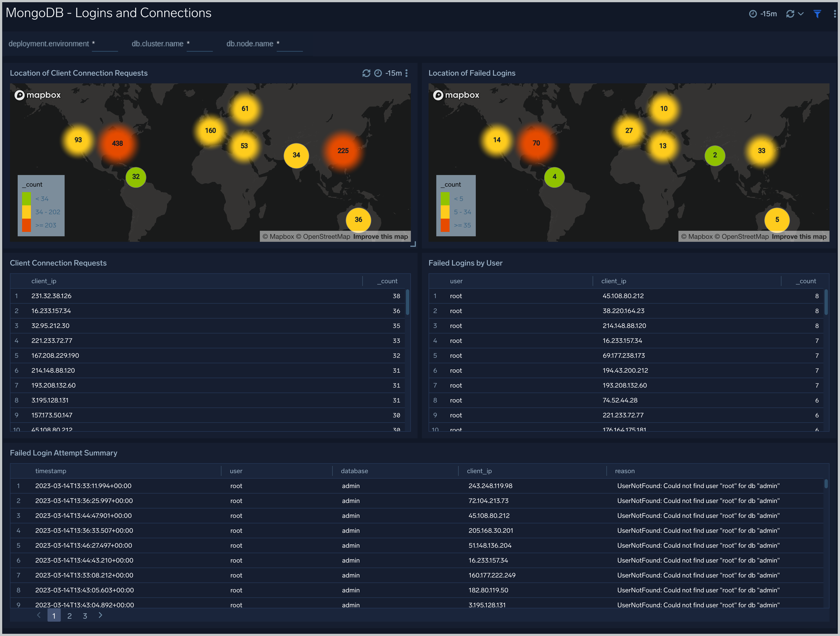This screenshot has width=840, height=636.
Task: Click the next page chevron
Action: pos(100,615)
